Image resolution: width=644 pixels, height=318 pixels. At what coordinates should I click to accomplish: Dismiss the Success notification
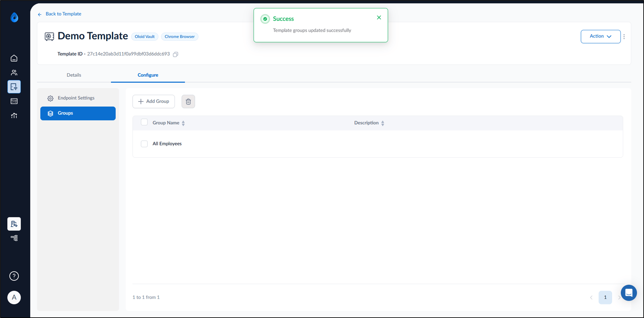(379, 18)
